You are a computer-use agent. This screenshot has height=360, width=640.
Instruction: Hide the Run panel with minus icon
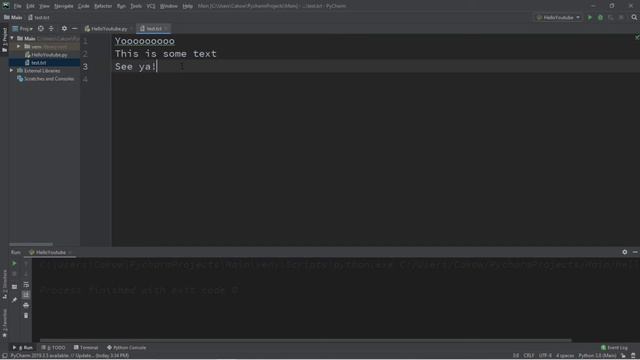pyautogui.click(x=635, y=252)
